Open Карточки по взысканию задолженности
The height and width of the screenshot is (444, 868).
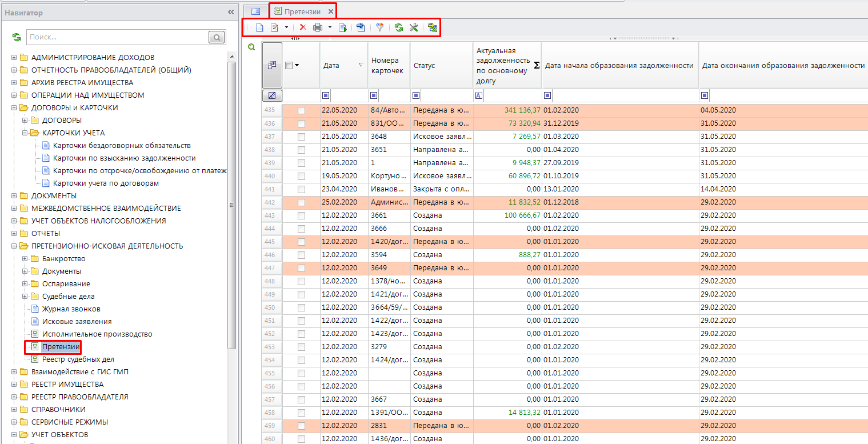click(x=124, y=158)
